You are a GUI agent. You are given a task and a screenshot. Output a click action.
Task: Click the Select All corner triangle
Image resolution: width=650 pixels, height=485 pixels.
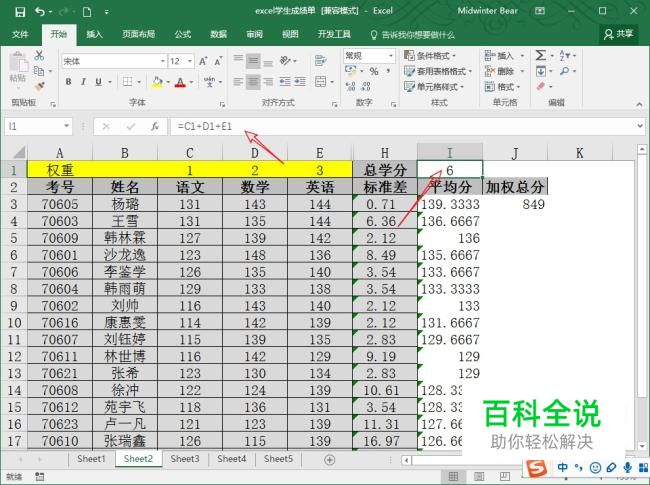19,153
